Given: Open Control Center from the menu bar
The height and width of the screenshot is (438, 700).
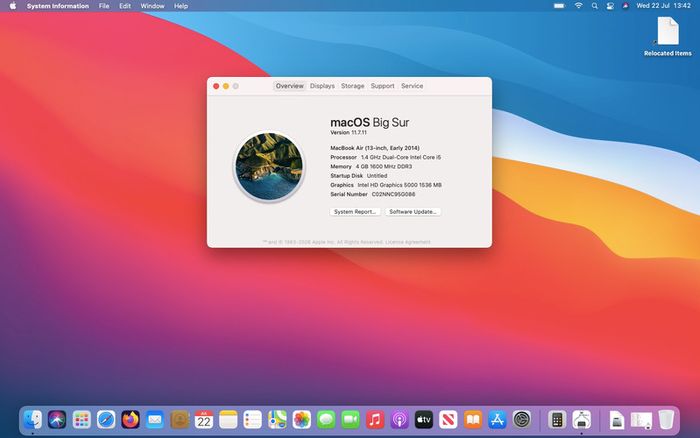Looking at the screenshot, I should pyautogui.click(x=610, y=6).
